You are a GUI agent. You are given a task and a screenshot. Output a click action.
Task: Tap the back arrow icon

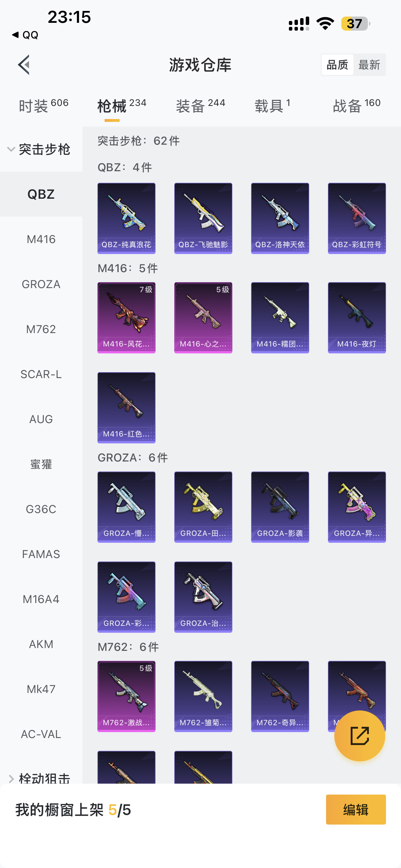tap(24, 64)
